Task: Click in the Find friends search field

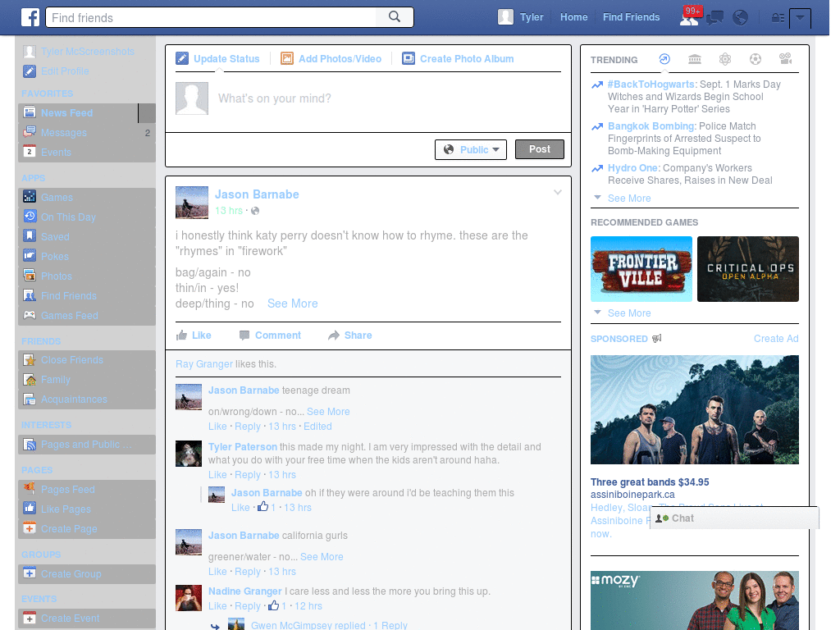Action: coord(211,17)
